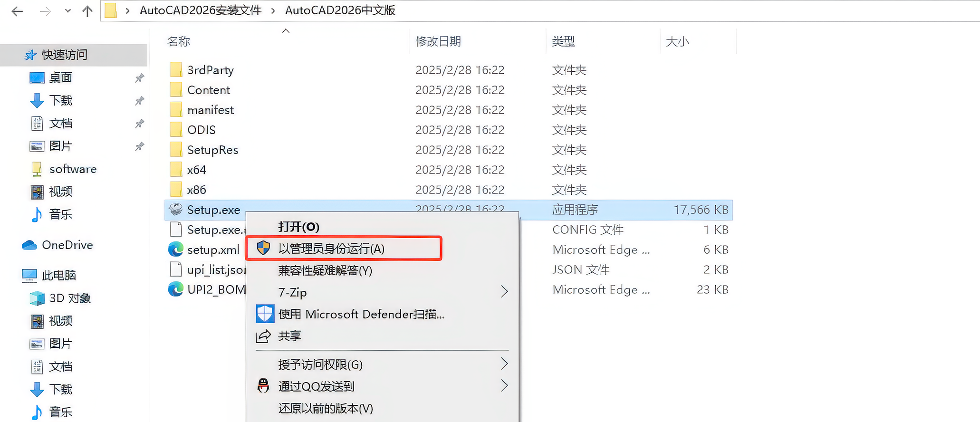Viewport: 980px width, 422px height.
Task: Open recent locations dropdown chevron
Action: point(67,11)
